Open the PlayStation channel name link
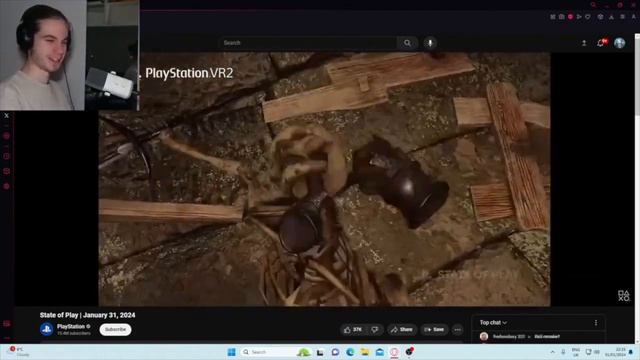 (x=71, y=327)
